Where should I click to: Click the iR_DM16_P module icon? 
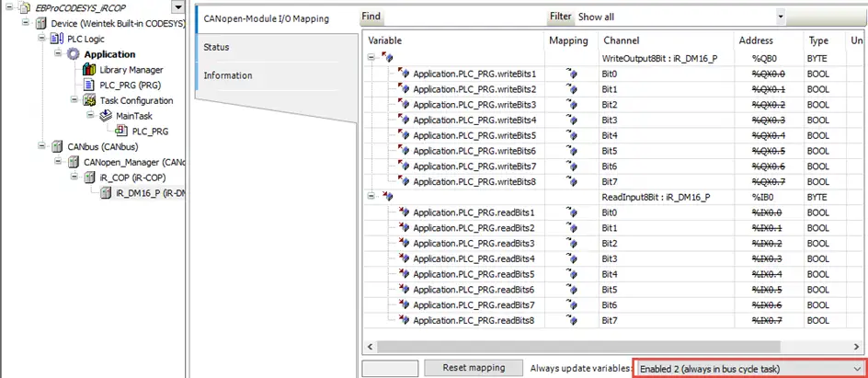tap(106, 193)
